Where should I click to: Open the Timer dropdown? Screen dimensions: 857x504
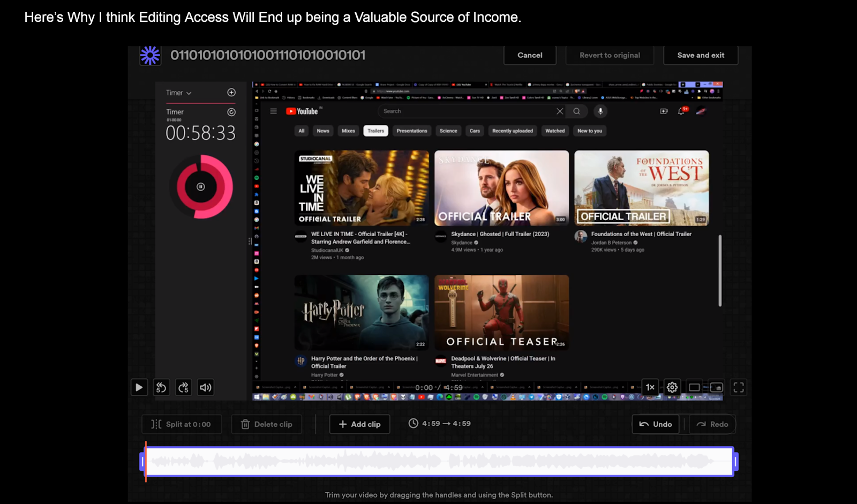[178, 93]
